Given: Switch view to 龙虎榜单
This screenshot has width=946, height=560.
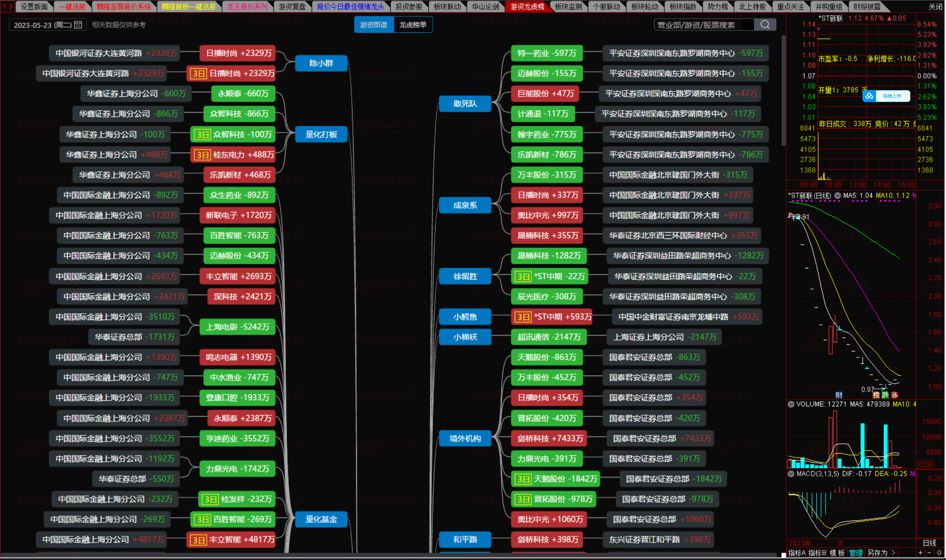Looking at the screenshot, I should coord(412,25).
